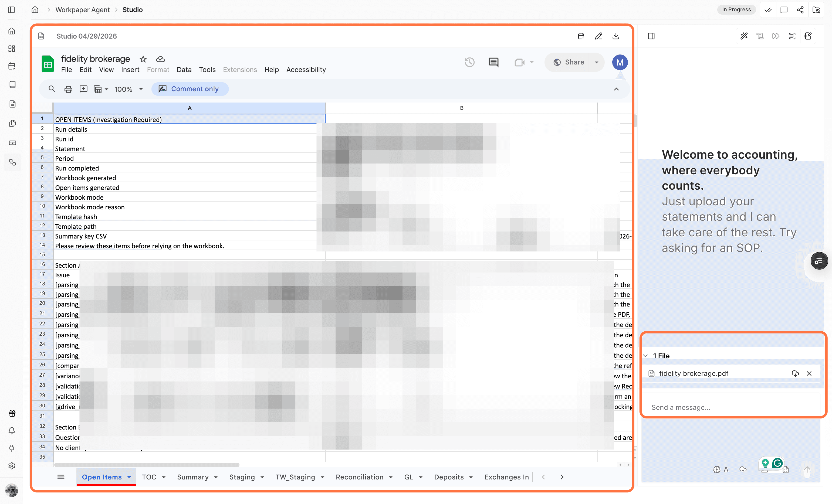Screen dimensions: 832x504
Task: Click the horizontal scrollbar of the sheet
Action: pos(147,465)
